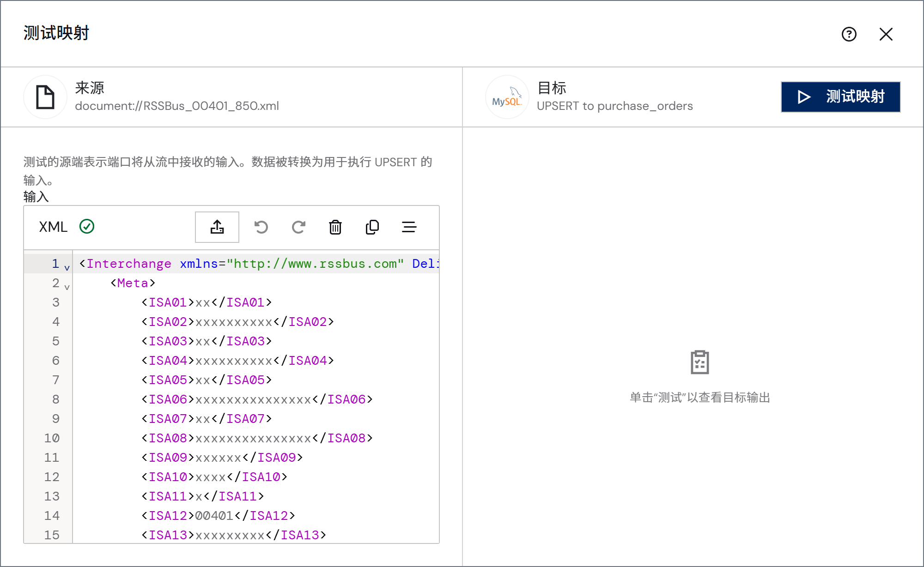Click the ISA09 line in editor

point(222,458)
